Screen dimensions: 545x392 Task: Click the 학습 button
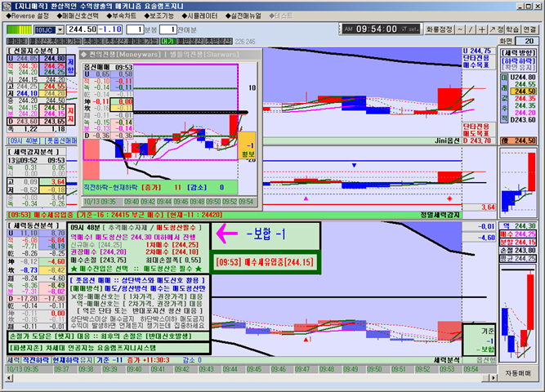point(512,30)
